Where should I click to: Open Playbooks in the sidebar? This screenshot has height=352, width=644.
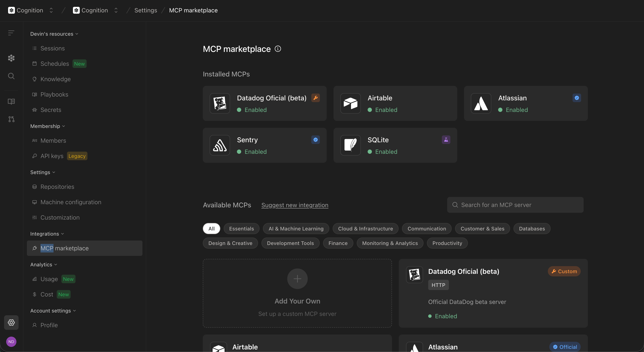tap(54, 94)
